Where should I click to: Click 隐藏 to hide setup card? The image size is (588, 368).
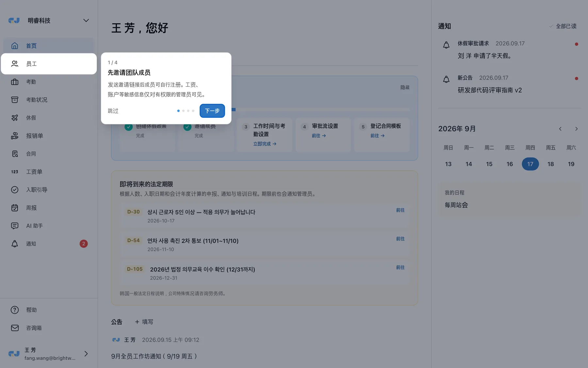tap(405, 87)
